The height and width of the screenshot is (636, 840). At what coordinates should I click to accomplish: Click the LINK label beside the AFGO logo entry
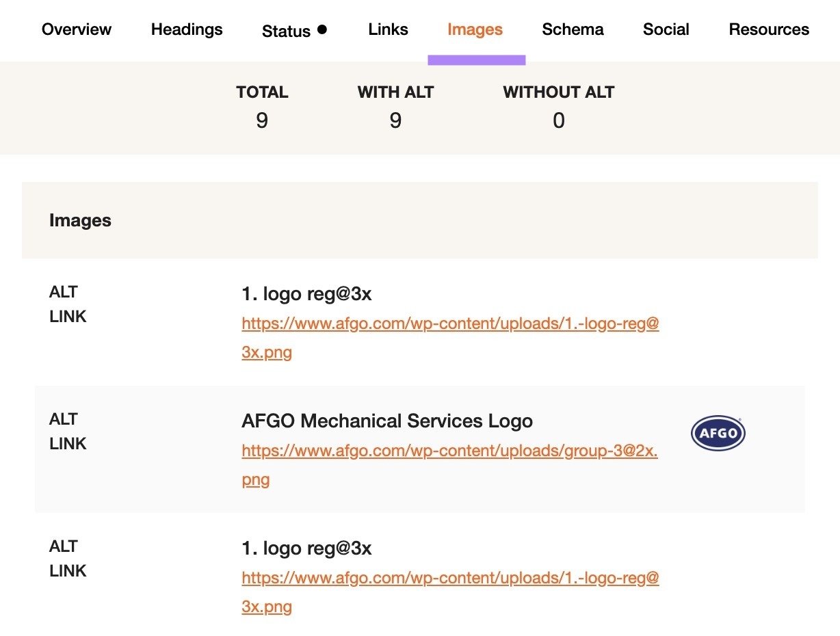pos(67,444)
